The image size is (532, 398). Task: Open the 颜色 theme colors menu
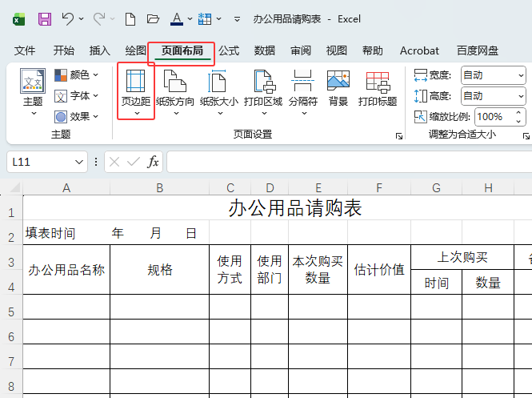[76, 74]
